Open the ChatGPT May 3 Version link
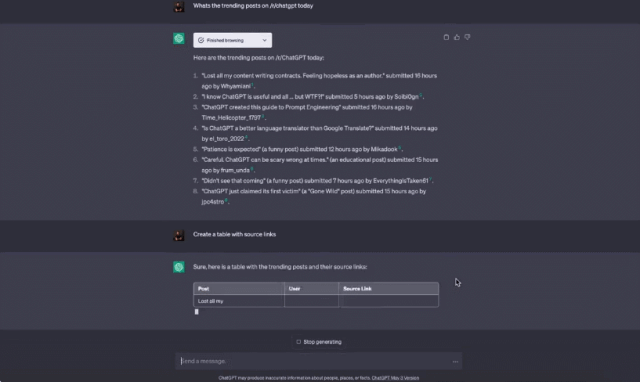Image resolution: width=640 pixels, height=382 pixels. pyautogui.click(x=395, y=378)
